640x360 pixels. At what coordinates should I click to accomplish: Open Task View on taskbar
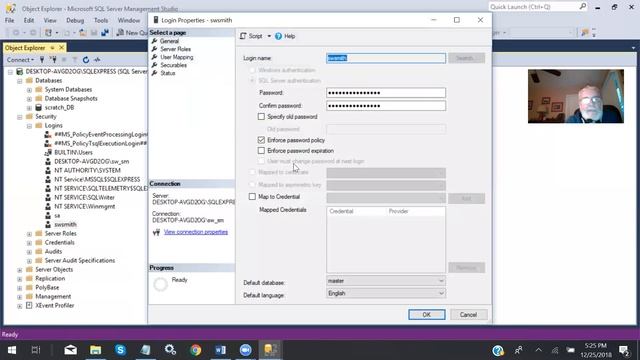tap(36, 350)
